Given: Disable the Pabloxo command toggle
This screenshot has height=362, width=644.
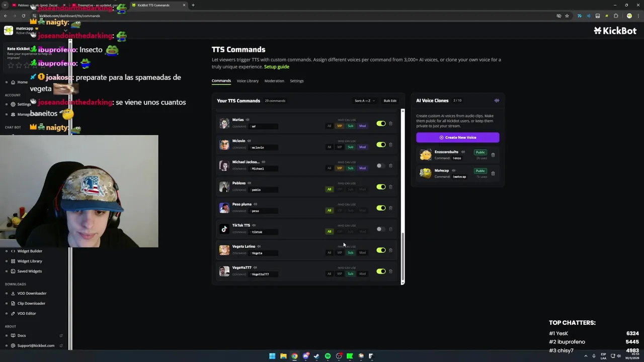Looking at the screenshot, I should click(x=381, y=187).
